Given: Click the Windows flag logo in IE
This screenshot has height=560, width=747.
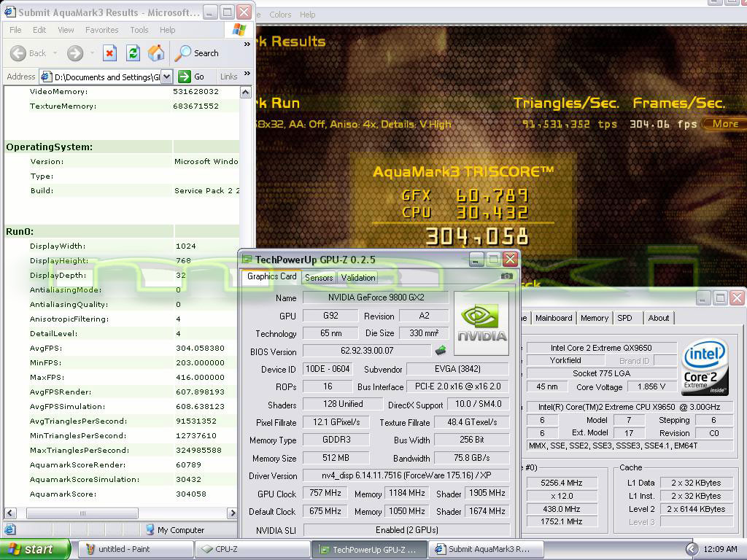Looking at the screenshot, I should point(239,29).
